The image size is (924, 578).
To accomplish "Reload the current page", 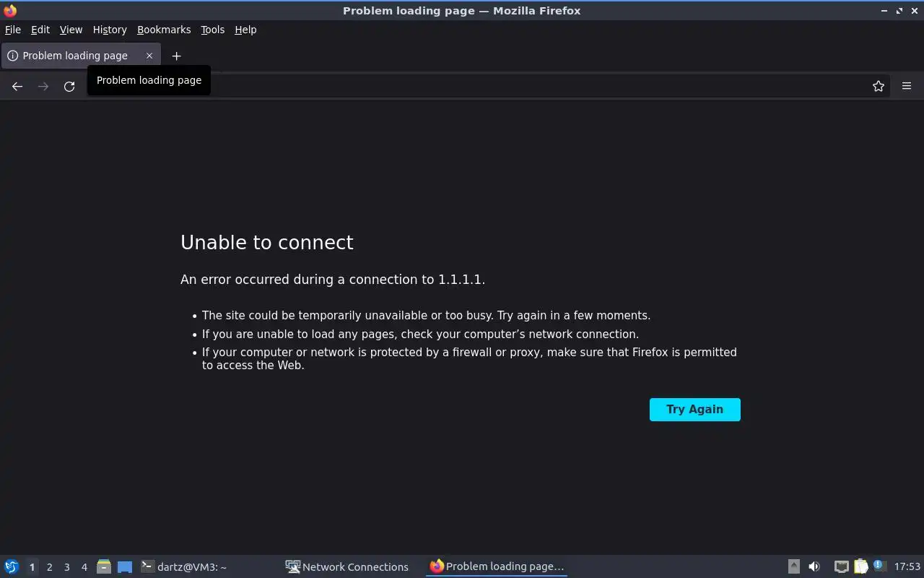I will (x=69, y=86).
